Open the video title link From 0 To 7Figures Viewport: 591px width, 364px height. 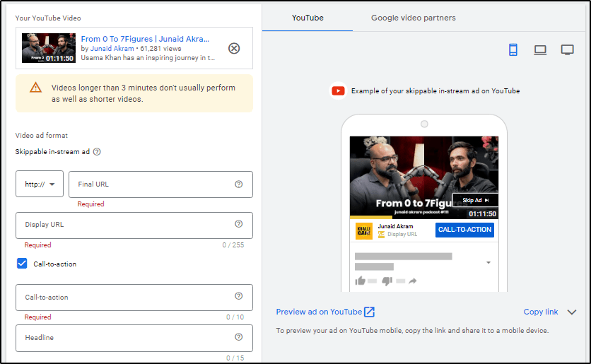click(x=145, y=39)
